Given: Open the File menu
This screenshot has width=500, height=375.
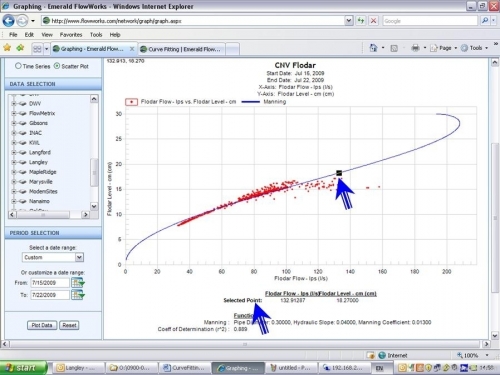Looking at the screenshot, I should click(x=13, y=35).
